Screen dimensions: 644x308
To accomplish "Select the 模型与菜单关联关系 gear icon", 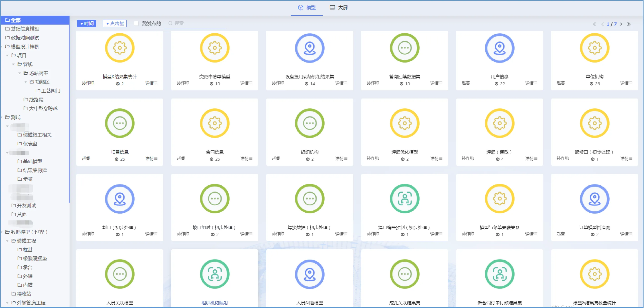I will [x=500, y=199].
